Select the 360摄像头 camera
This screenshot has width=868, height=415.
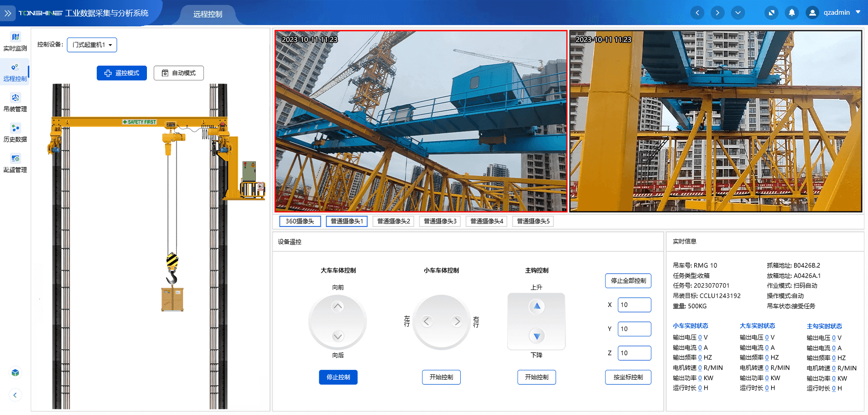(x=300, y=221)
